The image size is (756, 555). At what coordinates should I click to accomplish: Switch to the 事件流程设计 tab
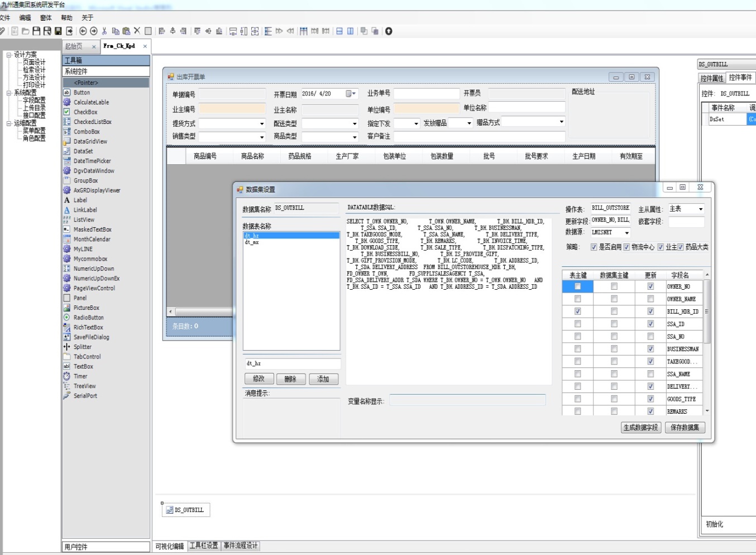coord(241,546)
